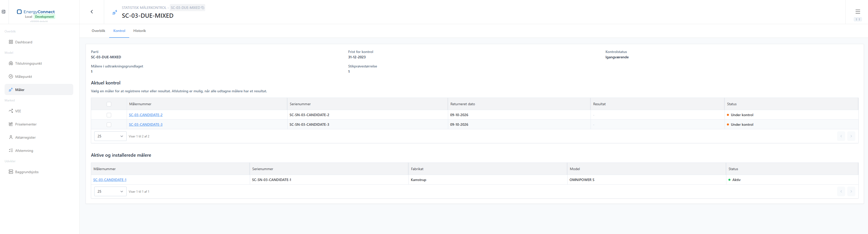Screen dimensions: 868x234
Task: Open Aktørregister in the sidebar
Action: [x=39, y=138]
